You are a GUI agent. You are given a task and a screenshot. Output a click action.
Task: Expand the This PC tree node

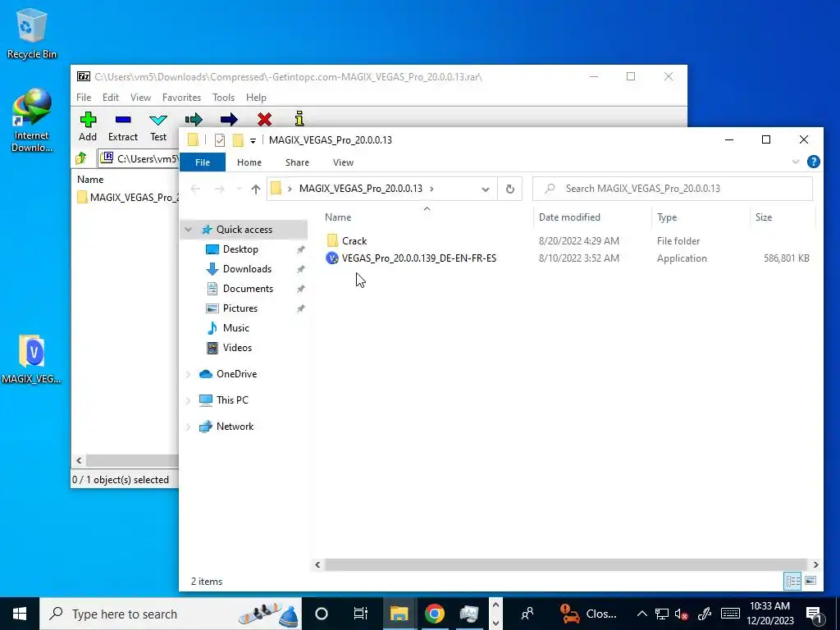[x=188, y=400]
